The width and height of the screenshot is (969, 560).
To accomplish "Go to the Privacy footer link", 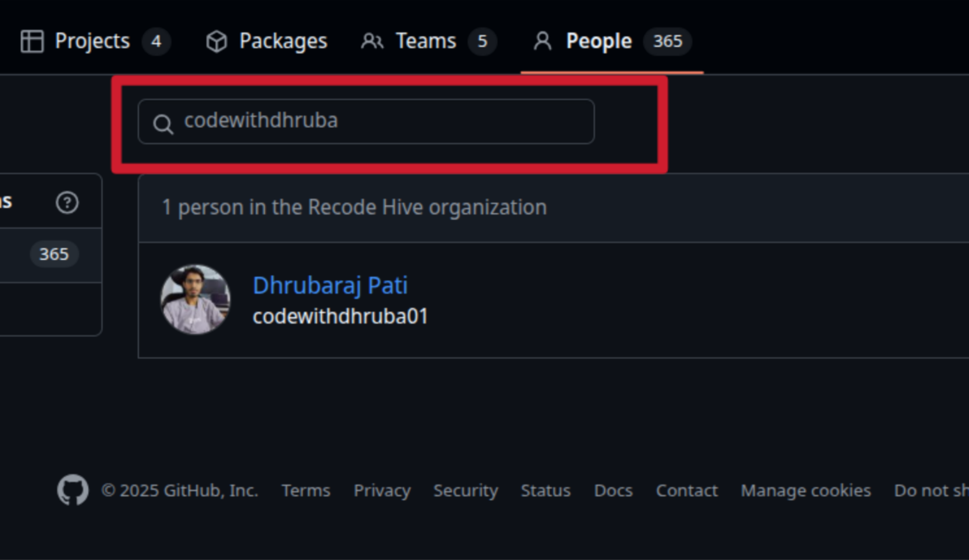I will (382, 491).
